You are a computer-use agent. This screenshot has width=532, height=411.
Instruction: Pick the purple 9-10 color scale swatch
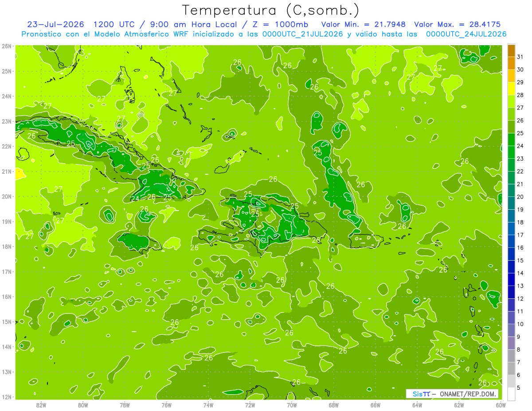point(511,330)
